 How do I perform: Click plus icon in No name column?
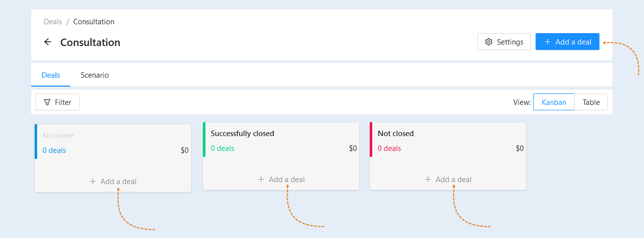(x=93, y=182)
